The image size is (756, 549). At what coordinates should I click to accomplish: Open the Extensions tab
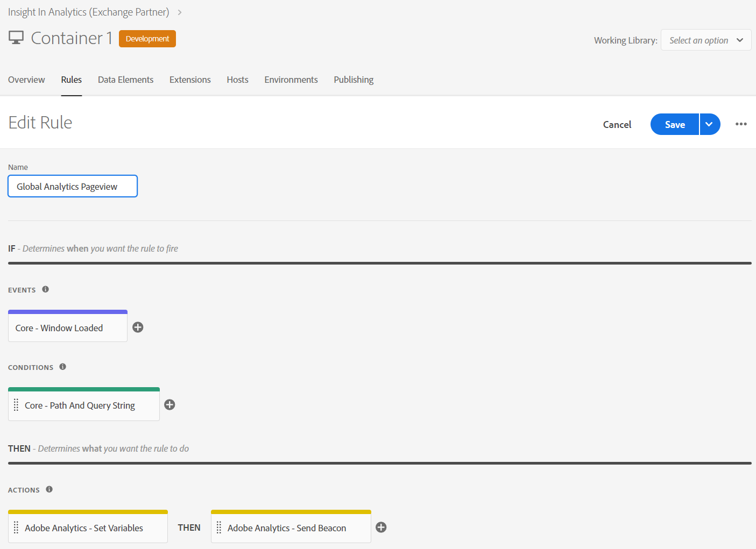[190, 80]
